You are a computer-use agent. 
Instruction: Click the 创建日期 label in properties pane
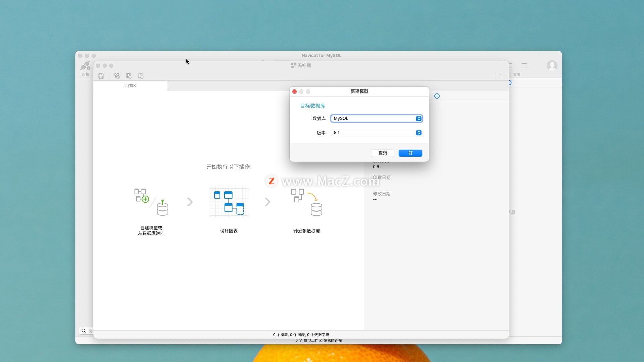pos(382,177)
